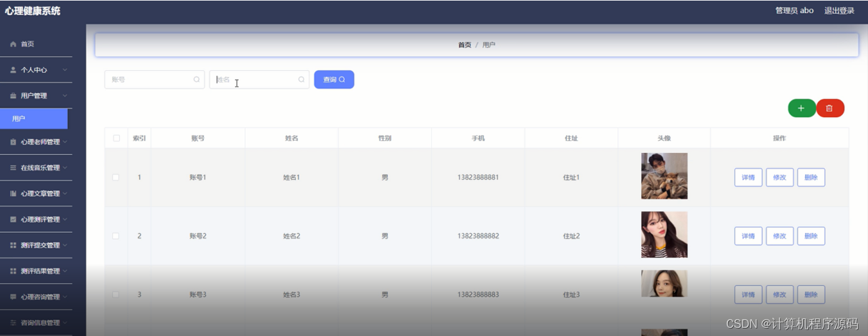
Task: Click the person icon beside 个人中心
Action: click(x=13, y=70)
